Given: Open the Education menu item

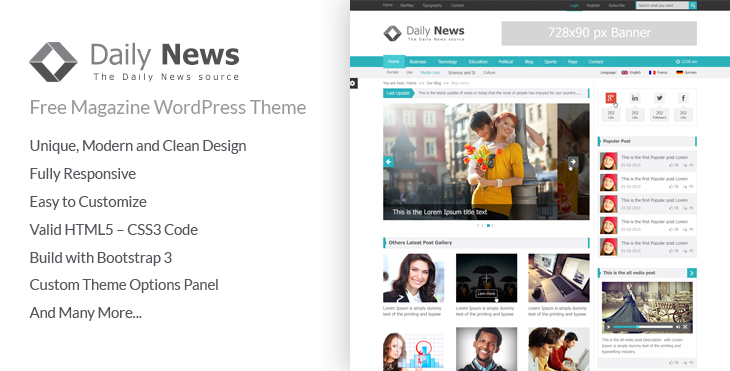Looking at the screenshot, I should [x=478, y=62].
